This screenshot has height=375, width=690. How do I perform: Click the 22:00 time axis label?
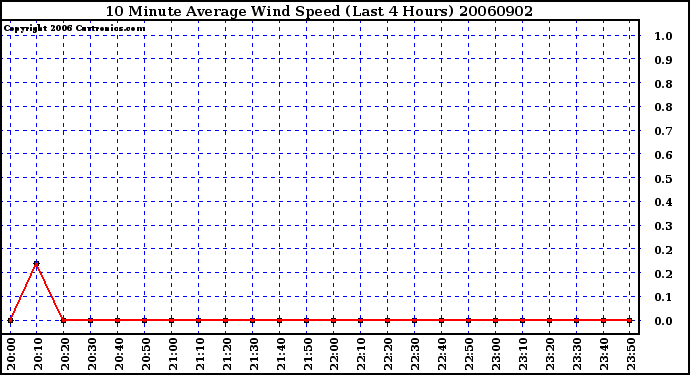334,354
